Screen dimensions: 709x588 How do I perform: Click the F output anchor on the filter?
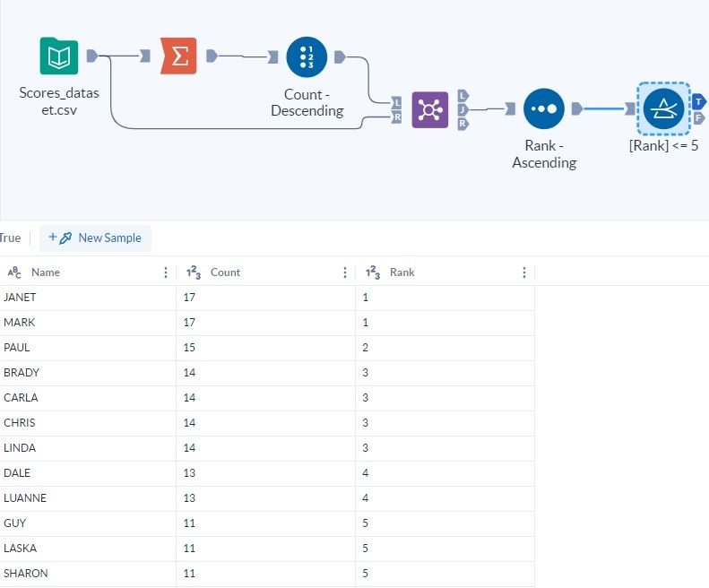click(x=699, y=117)
